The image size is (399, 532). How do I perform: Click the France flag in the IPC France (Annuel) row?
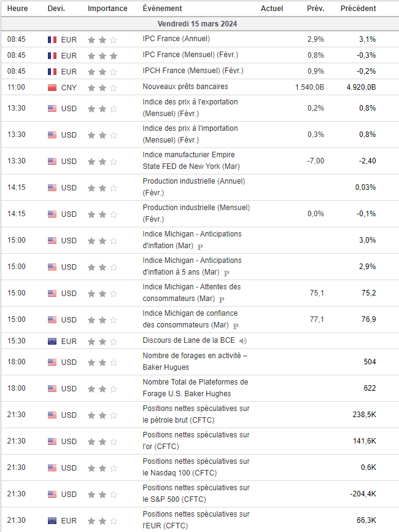[52, 39]
